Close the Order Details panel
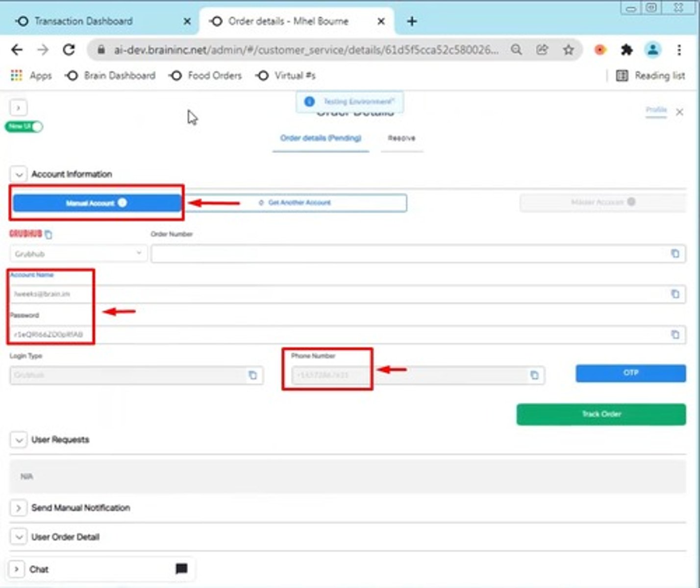700x588 pixels. pyautogui.click(x=679, y=112)
